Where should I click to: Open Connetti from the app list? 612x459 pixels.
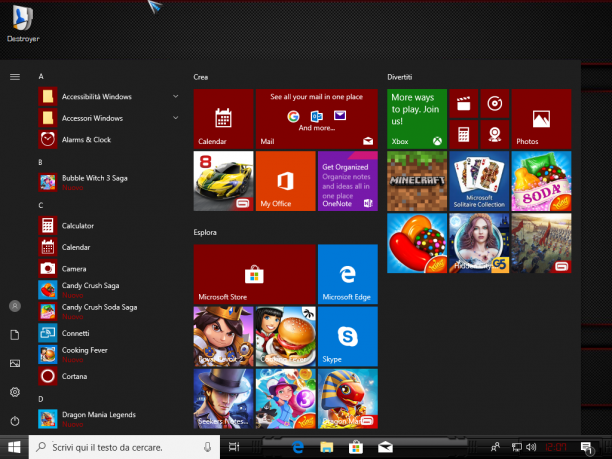coord(109,333)
